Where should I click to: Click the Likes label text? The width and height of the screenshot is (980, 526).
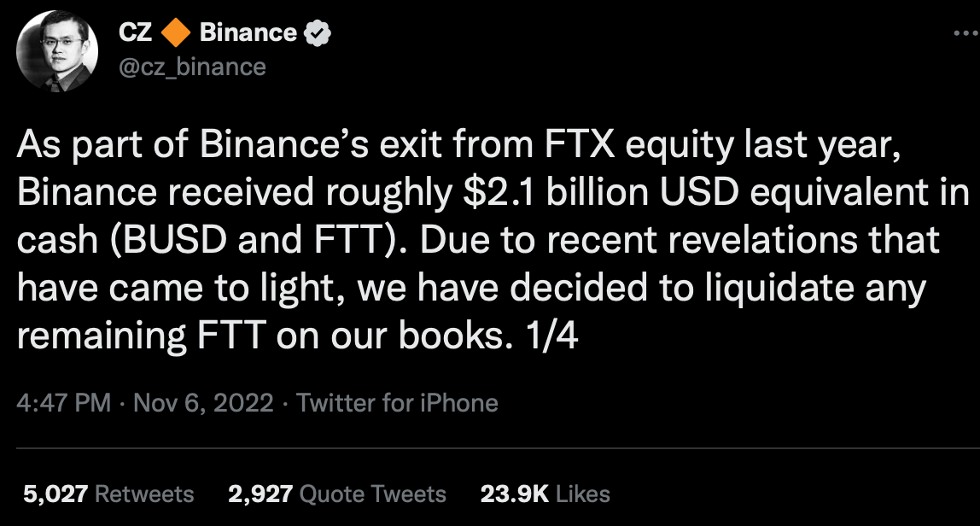[x=585, y=494]
